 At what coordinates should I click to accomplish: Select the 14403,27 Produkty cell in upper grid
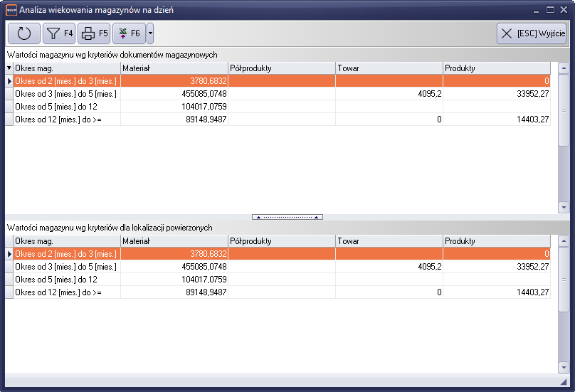click(x=496, y=120)
